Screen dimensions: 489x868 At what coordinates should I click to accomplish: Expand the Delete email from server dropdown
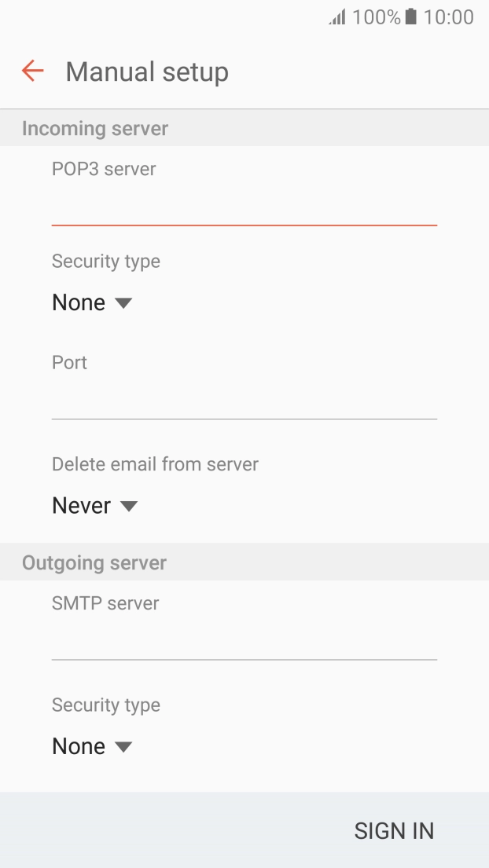[129, 507]
